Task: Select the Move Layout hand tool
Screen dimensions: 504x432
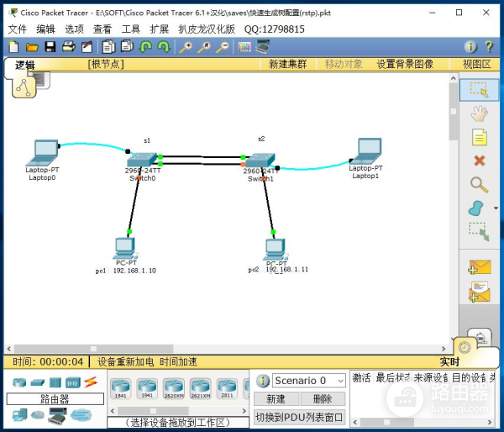Action: point(480,113)
